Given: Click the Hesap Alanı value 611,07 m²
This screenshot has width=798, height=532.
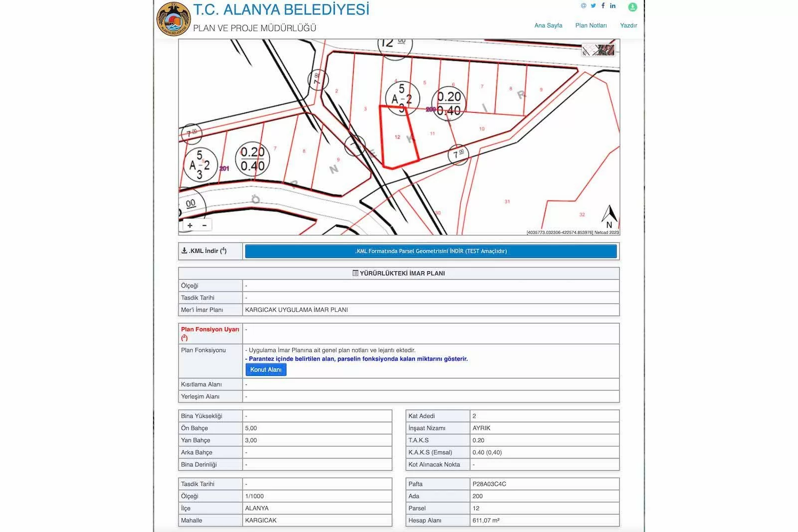Looking at the screenshot, I should point(486,521).
